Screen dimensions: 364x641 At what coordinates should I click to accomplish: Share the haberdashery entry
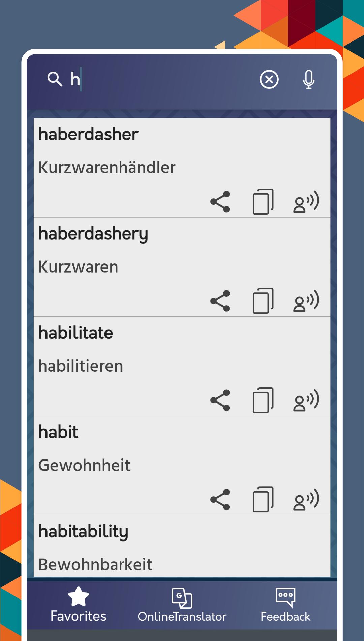tap(220, 301)
